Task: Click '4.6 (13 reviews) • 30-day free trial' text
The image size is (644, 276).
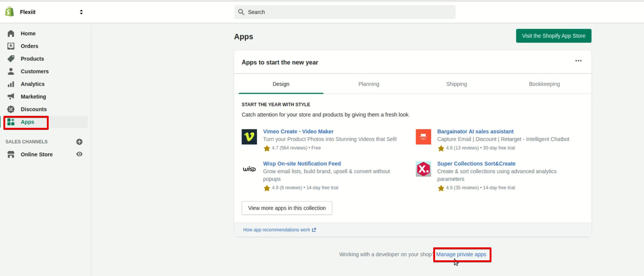Action: pos(480,148)
